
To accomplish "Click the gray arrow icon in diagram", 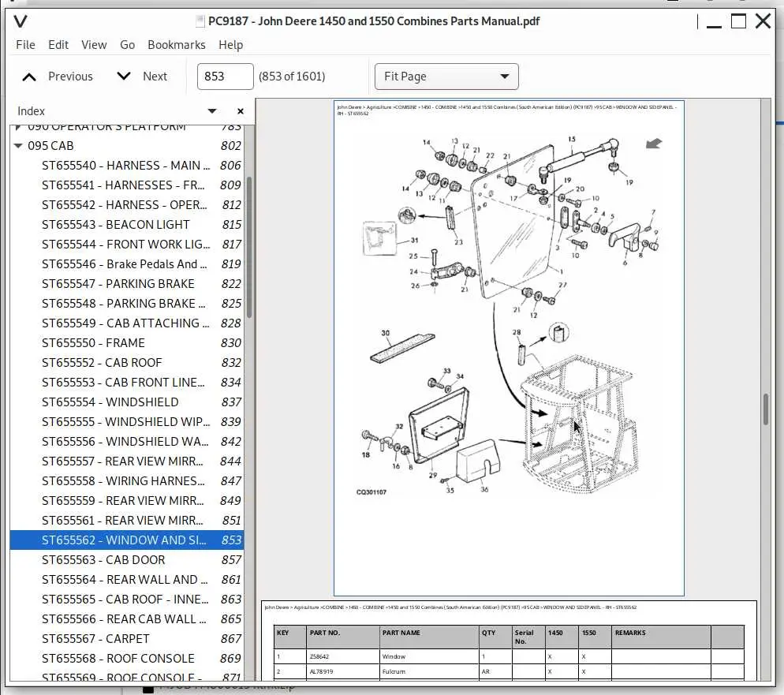I will [654, 144].
